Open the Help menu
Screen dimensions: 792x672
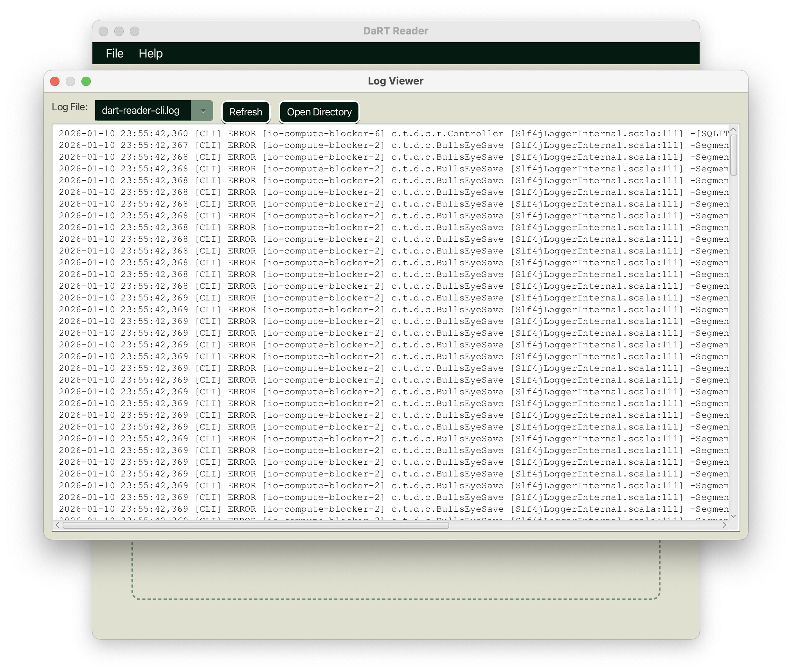150,54
